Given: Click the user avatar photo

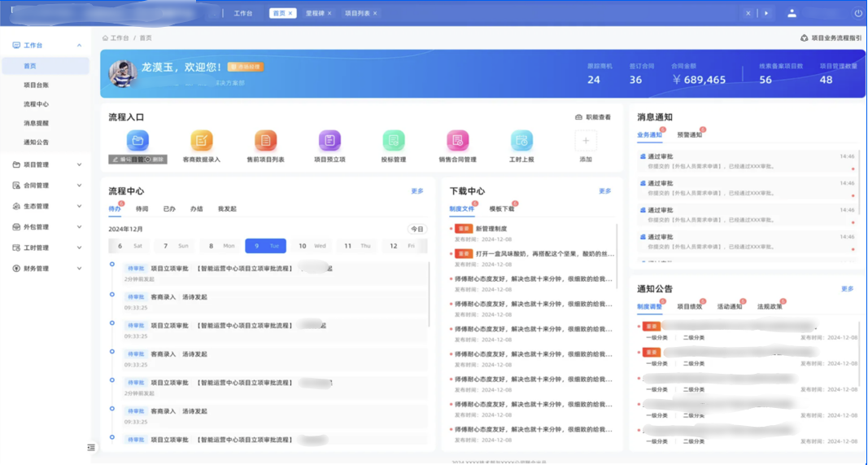Looking at the screenshot, I should [x=123, y=74].
